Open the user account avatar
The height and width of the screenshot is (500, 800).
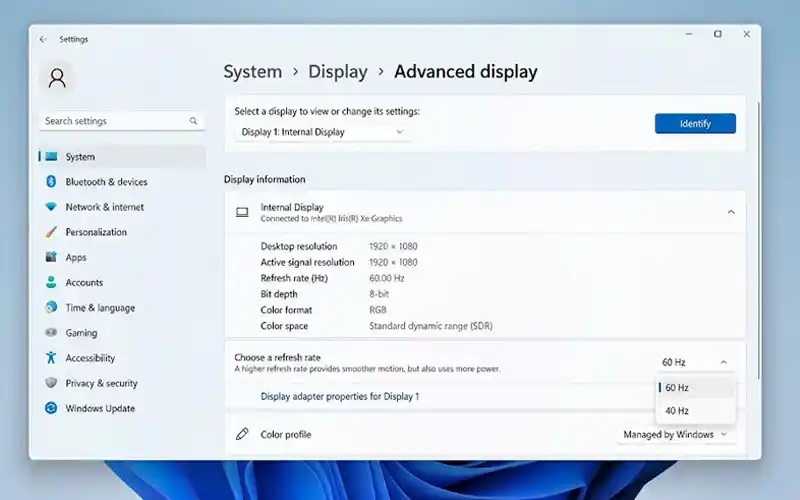click(x=57, y=78)
